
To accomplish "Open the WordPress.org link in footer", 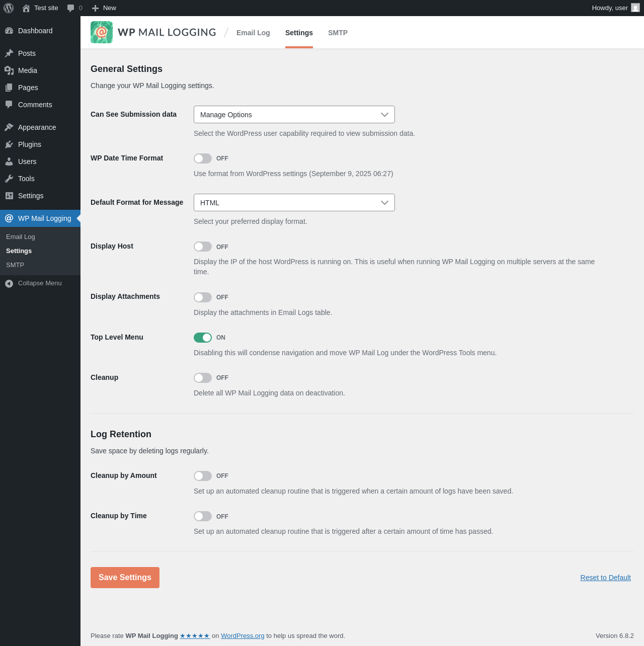I will click(243, 636).
